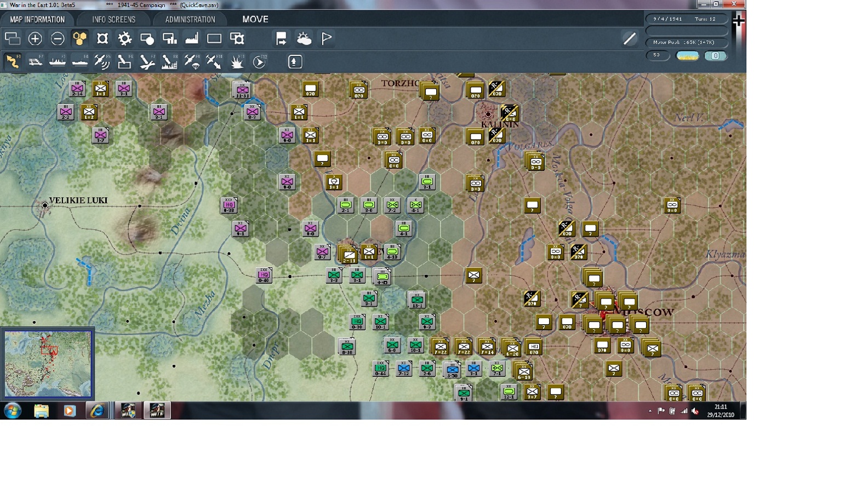Viewport: 868px width, 488px height.
Task: Show hidden system tray icons
Action: coord(650,411)
